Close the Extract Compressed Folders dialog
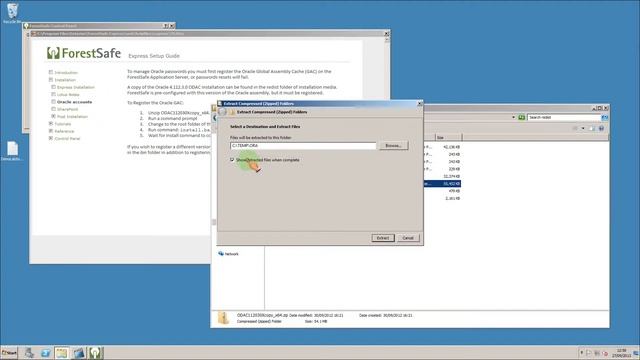 419,104
